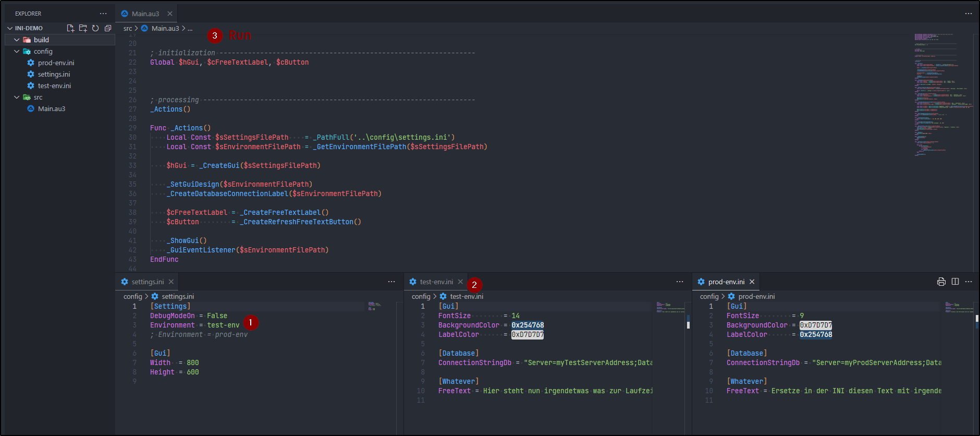Close the Main.au3 tab
Image resolution: width=980 pixels, height=436 pixels.
tap(170, 14)
